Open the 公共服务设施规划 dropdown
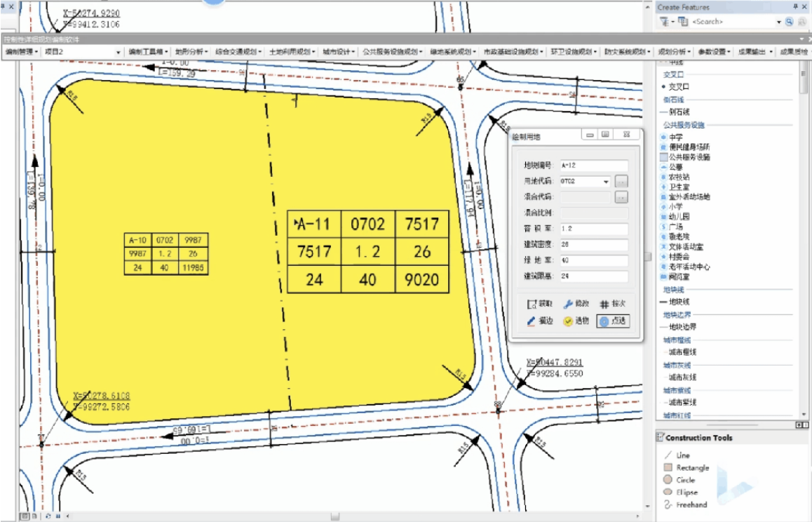812x522 pixels. point(393,52)
